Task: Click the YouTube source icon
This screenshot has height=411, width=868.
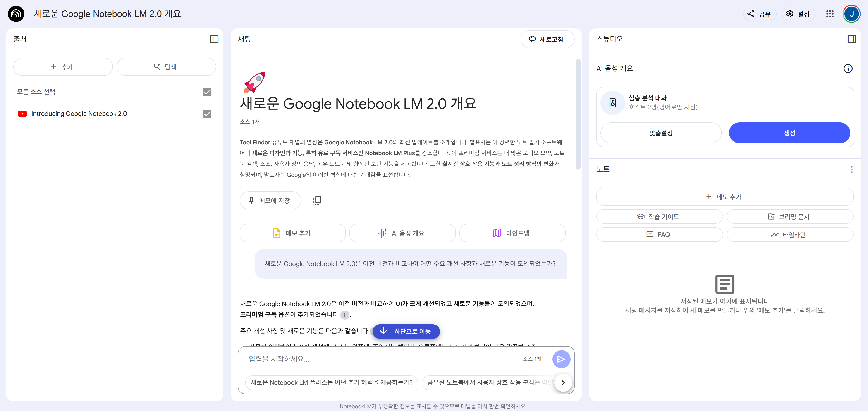Action: point(22,114)
